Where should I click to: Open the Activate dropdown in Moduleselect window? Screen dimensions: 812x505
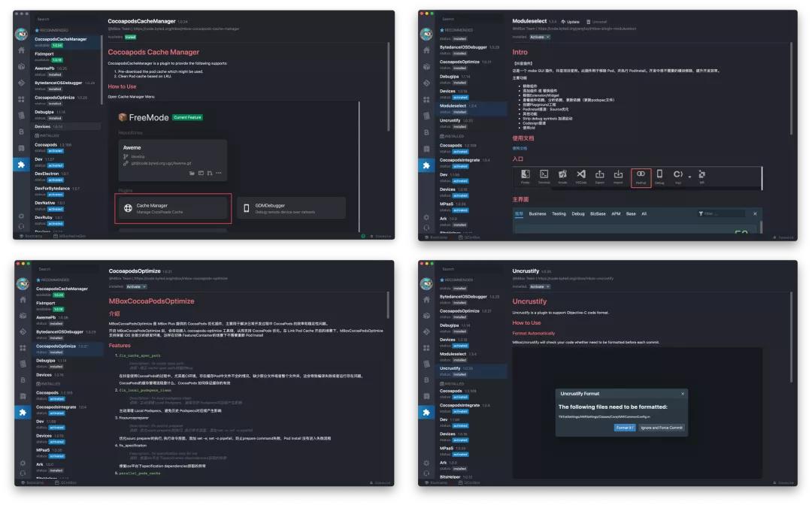[540, 37]
